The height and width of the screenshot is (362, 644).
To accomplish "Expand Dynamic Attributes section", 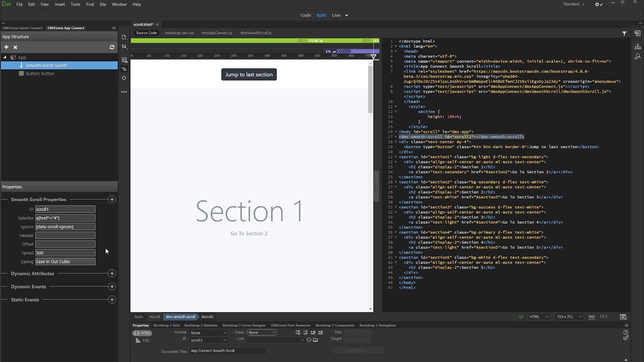I will 112,274.
